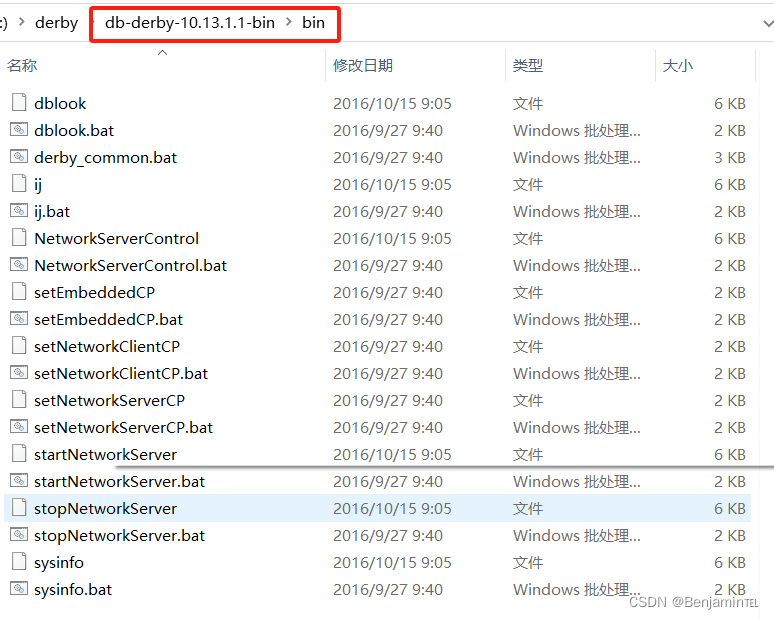Click the setNetworkServerCP file icon
774x619 pixels.
pos(19,399)
